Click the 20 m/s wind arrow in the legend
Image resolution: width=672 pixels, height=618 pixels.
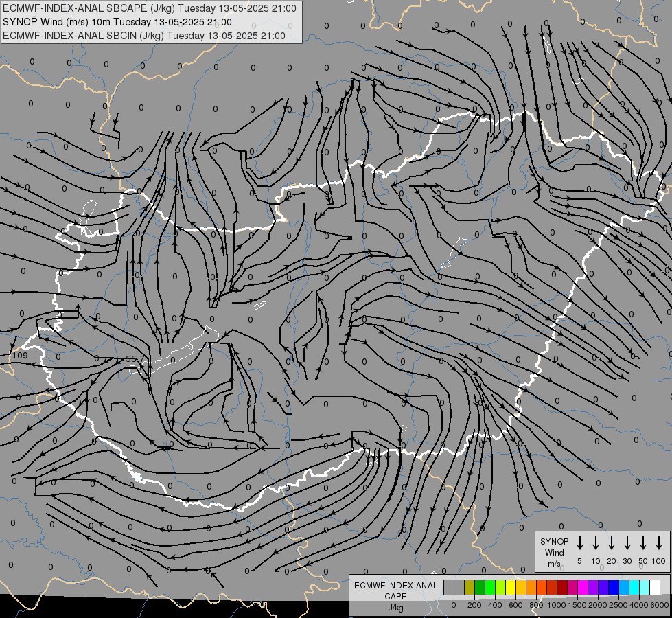click(x=612, y=543)
